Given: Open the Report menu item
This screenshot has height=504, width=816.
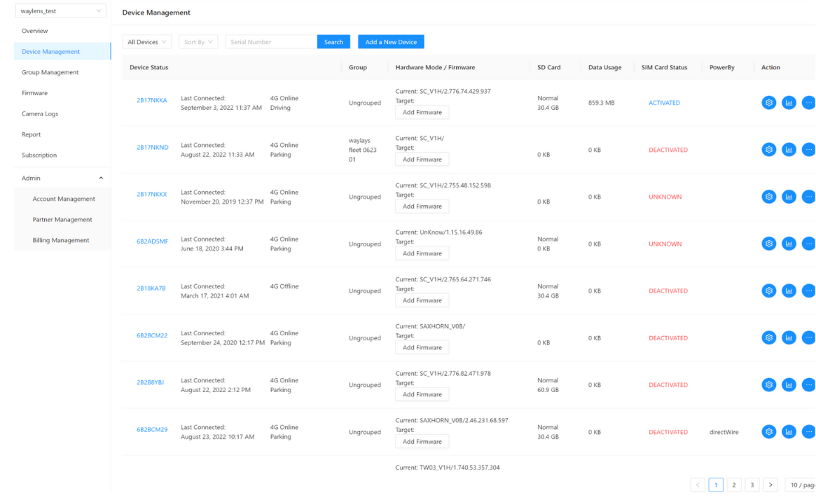Looking at the screenshot, I should (x=32, y=134).
